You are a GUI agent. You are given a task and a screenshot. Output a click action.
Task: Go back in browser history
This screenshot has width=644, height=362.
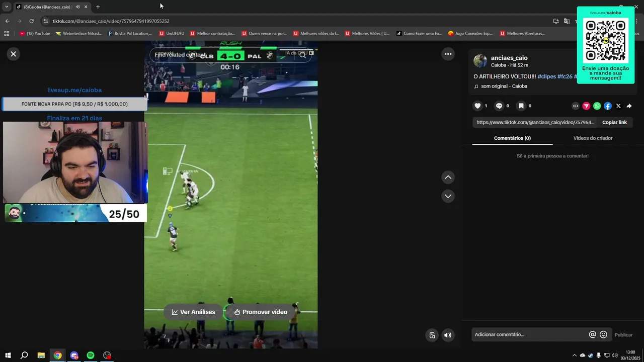(7, 21)
